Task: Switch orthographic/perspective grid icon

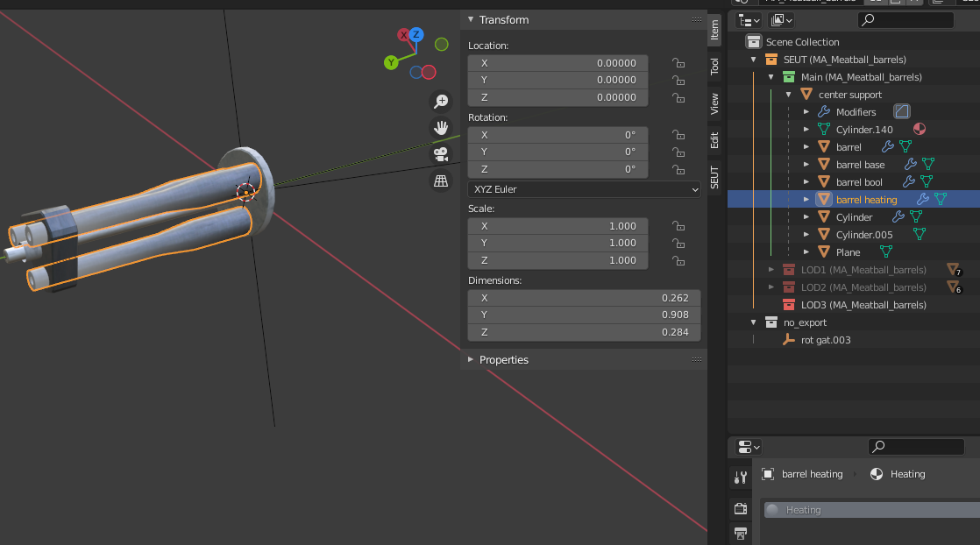Action: click(441, 181)
